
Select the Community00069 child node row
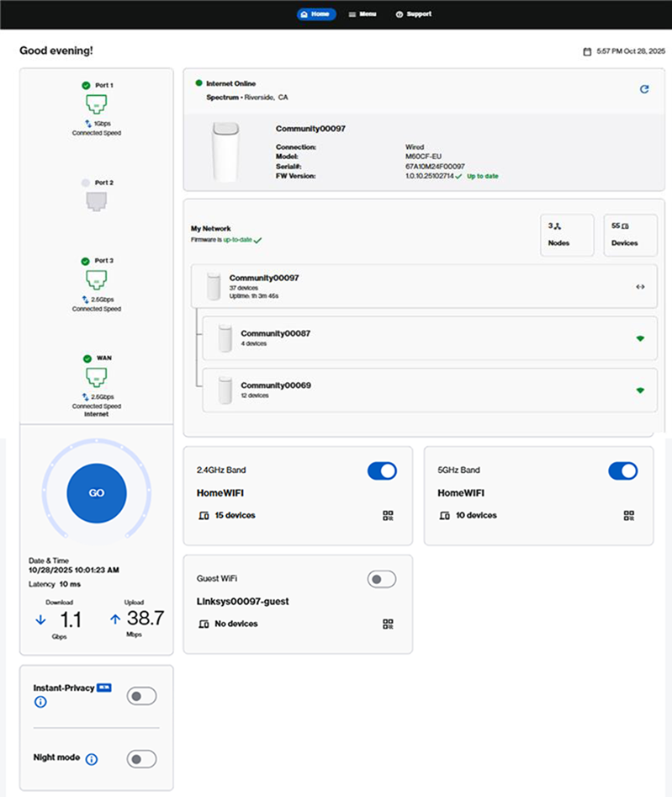coord(430,390)
